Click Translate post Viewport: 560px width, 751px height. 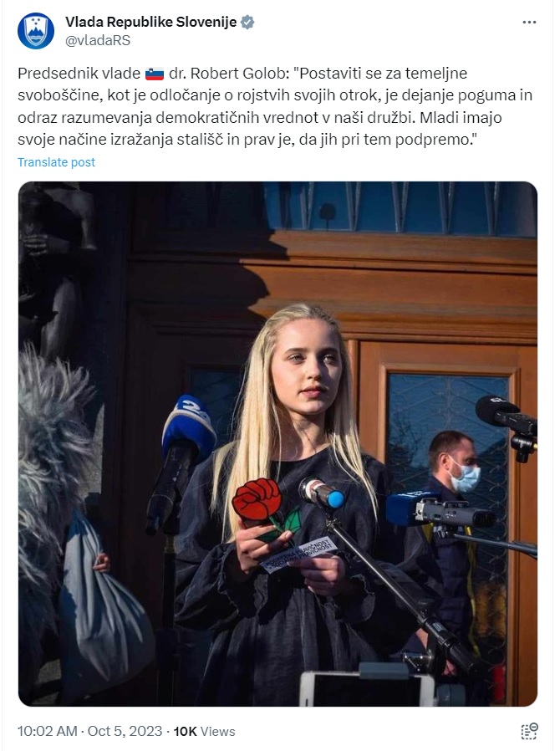pos(57,162)
